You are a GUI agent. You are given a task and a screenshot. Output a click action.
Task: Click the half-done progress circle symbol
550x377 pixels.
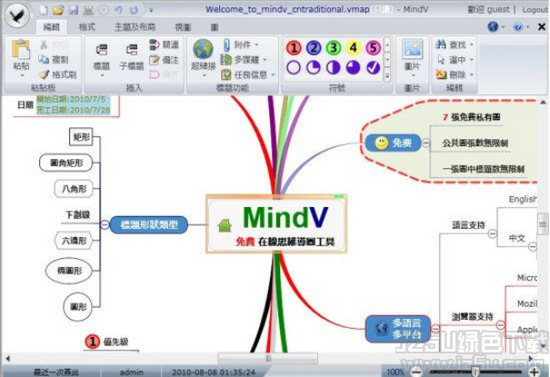333,67
